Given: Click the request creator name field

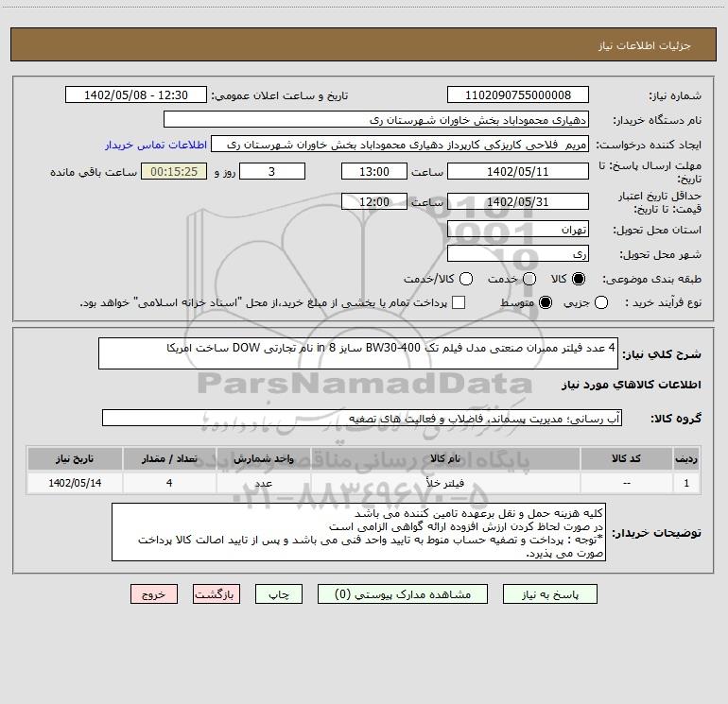Looking at the screenshot, I should point(400,145).
